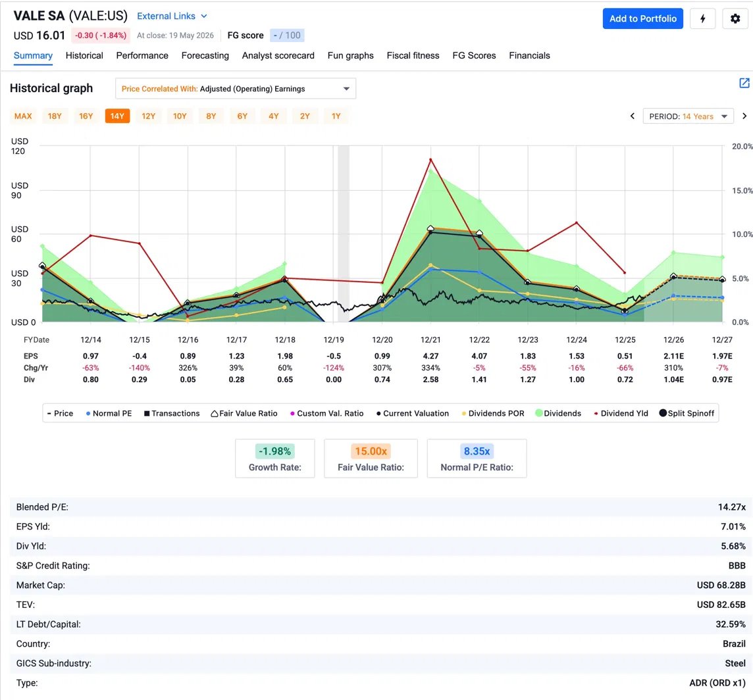753x700 pixels.
Task: Select the 2Y time range
Action: click(305, 116)
